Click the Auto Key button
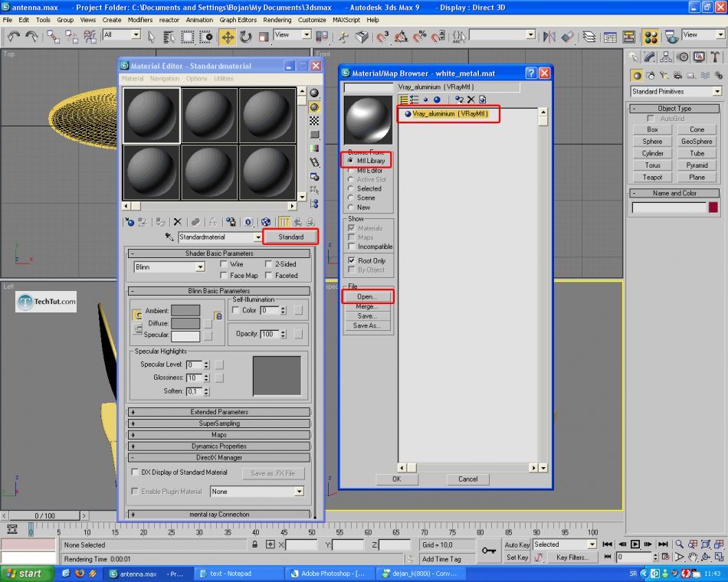 click(x=517, y=544)
